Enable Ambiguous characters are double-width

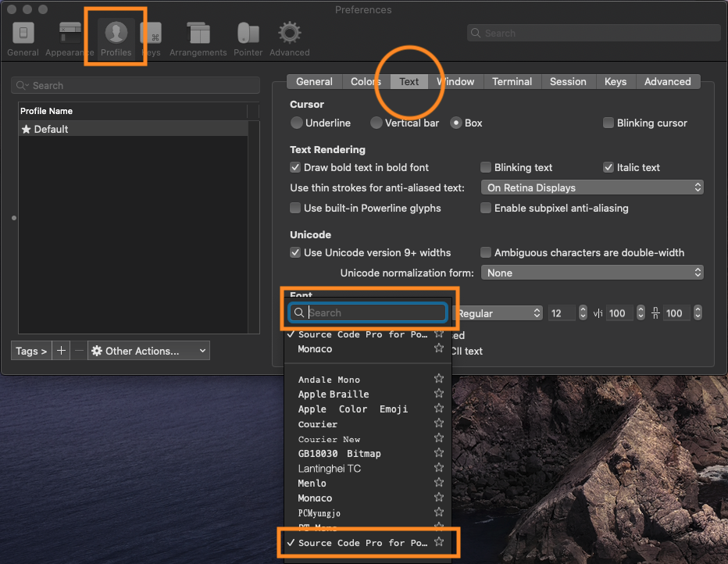pyautogui.click(x=486, y=252)
